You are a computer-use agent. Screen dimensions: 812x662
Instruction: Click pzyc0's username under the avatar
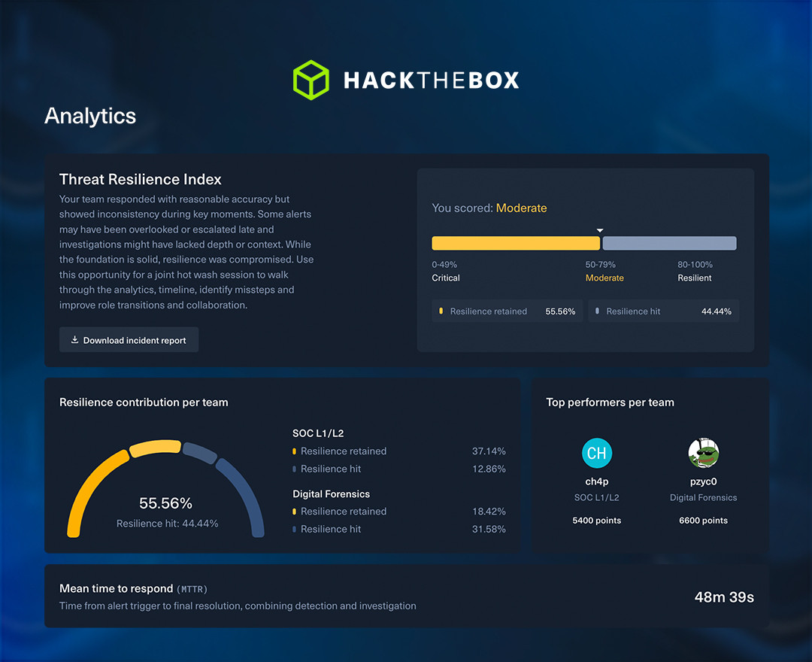tap(703, 481)
